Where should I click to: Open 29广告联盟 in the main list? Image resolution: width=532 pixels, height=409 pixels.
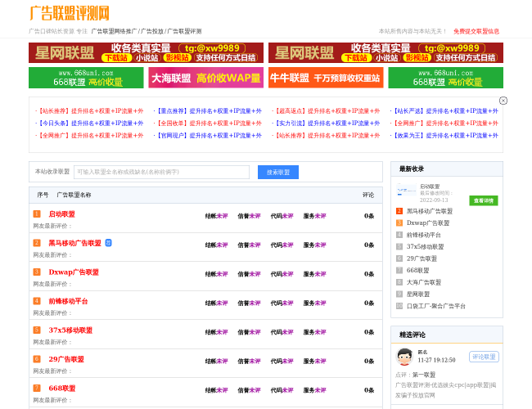coord(66,359)
